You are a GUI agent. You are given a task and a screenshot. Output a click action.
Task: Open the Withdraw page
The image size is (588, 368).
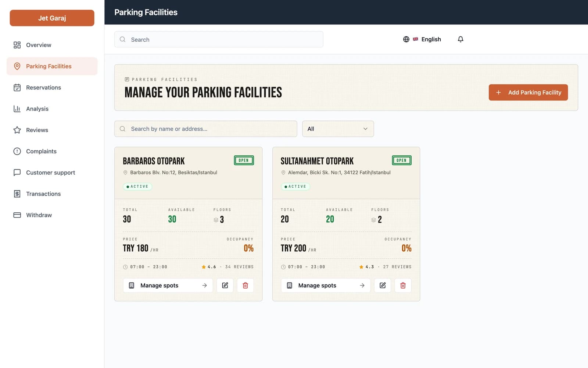point(52,215)
